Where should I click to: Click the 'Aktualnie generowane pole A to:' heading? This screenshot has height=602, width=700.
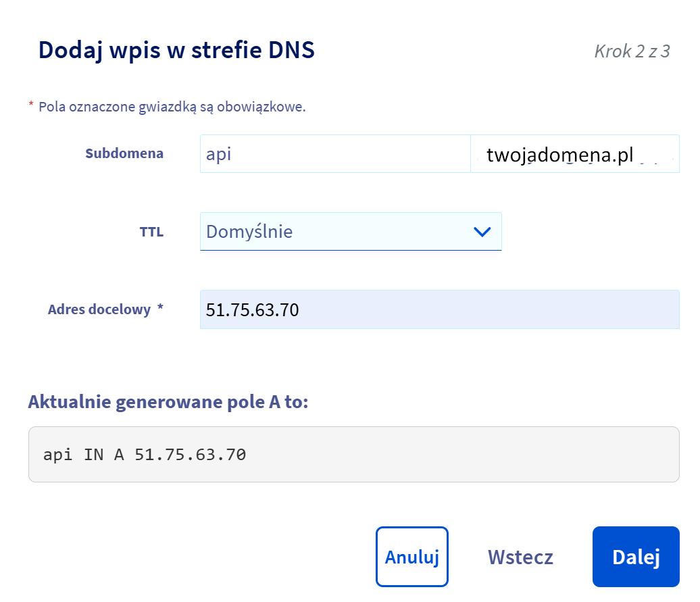click(168, 402)
